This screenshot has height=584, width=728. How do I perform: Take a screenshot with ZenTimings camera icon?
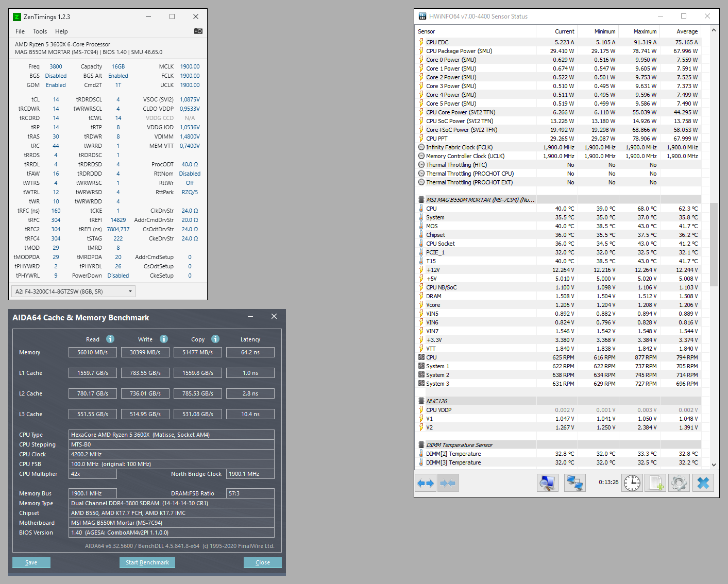click(198, 31)
